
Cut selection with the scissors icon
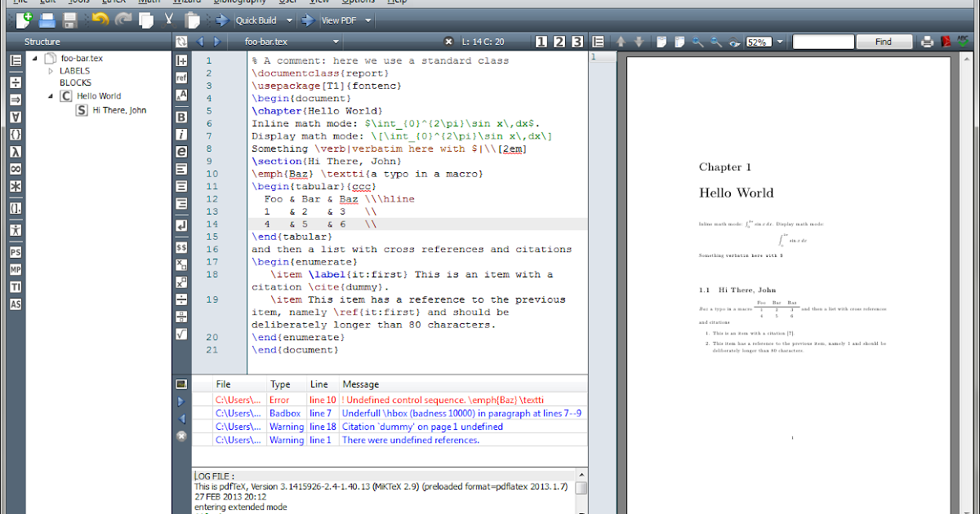(168, 20)
